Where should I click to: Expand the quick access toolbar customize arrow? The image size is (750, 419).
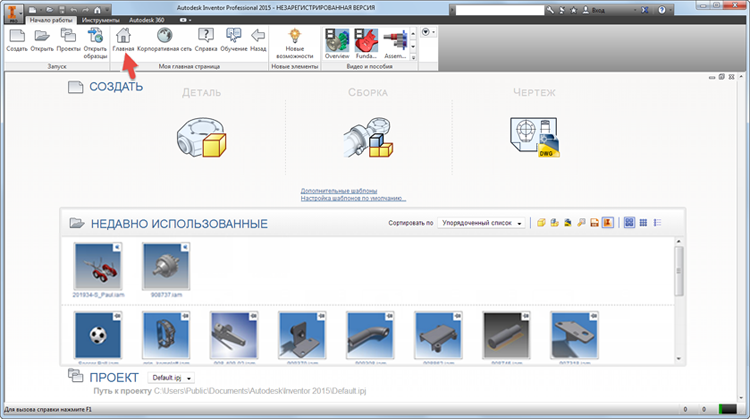pos(107,10)
